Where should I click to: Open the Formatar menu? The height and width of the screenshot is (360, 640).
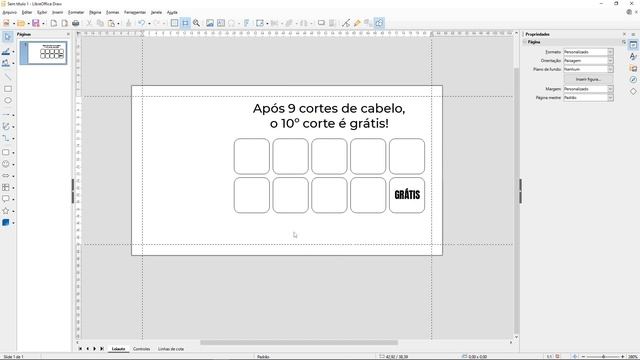click(76, 13)
